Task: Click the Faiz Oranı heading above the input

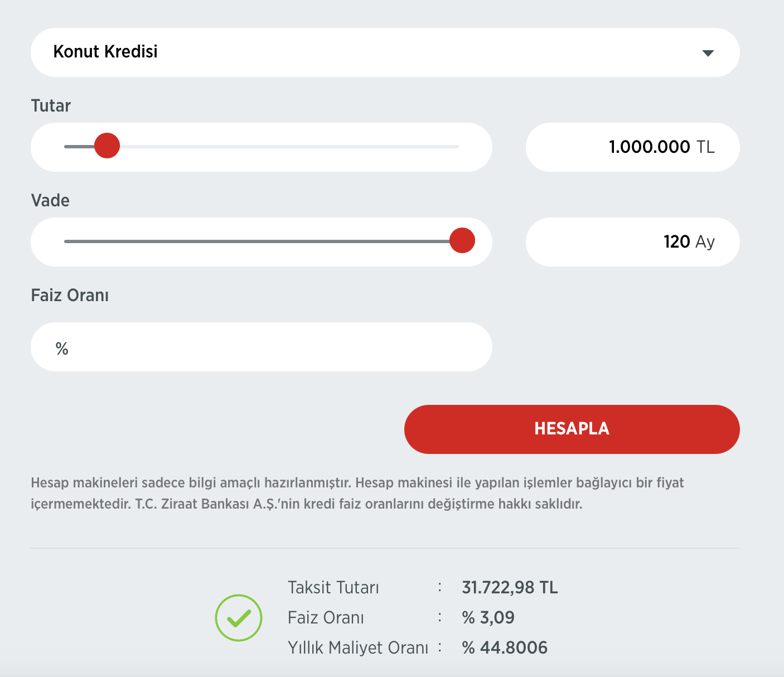Action: (70, 295)
